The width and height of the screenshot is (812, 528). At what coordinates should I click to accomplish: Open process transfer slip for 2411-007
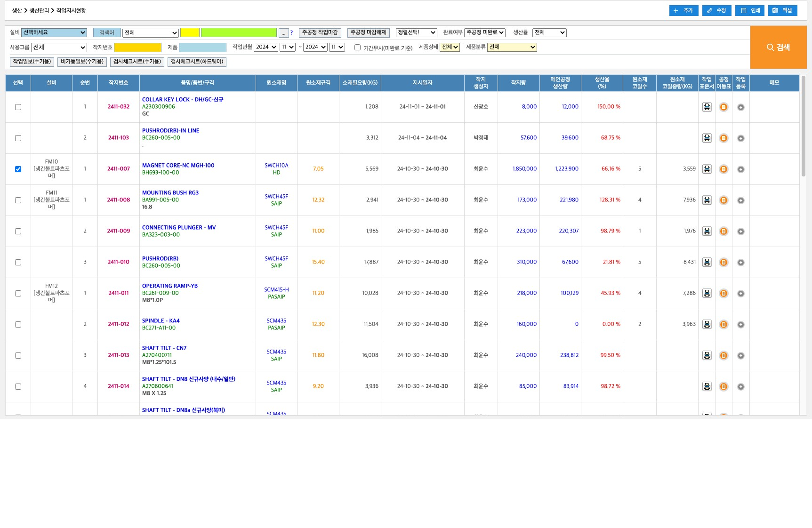point(724,169)
